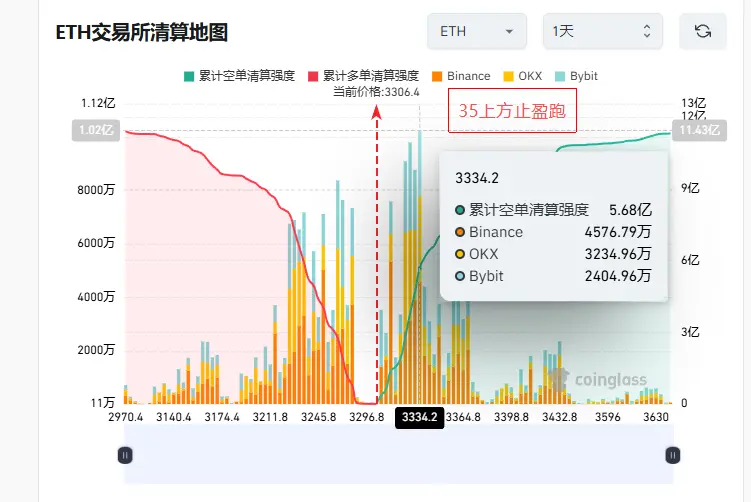Image resolution: width=751 pixels, height=502 pixels.
Task: Open the ETH coin dropdown
Action: pos(477,32)
